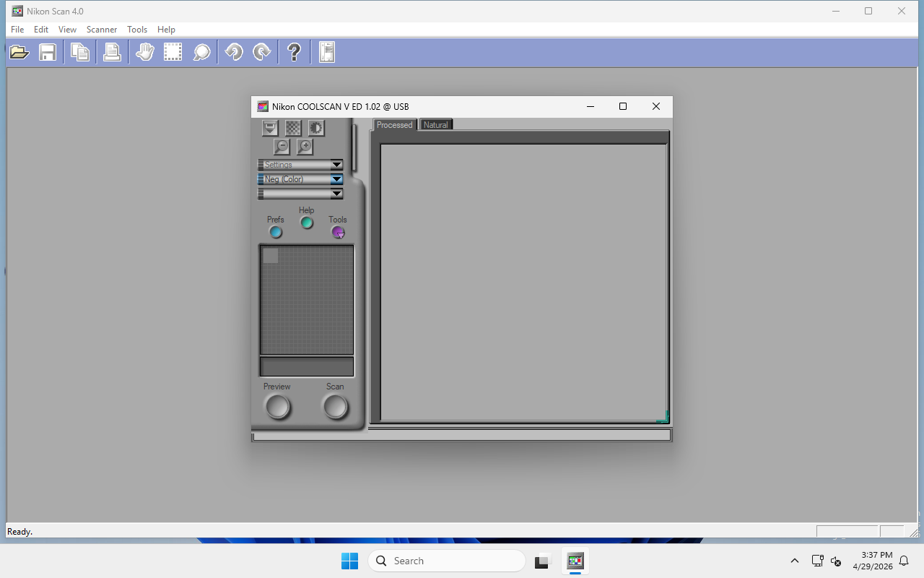This screenshot has height=578, width=924.
Task: Open the Neg (Color) film type dropdown
Action: click(300, 179)
